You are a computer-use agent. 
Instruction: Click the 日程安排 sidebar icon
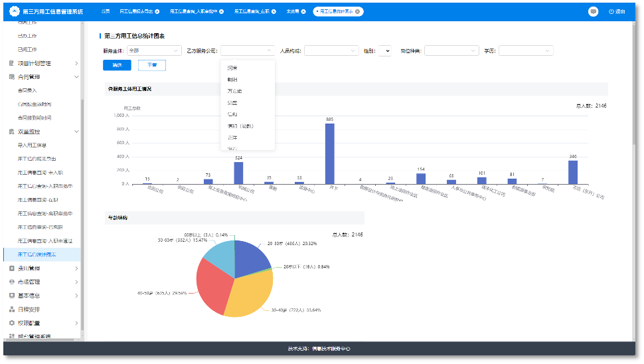coord(11,310)
